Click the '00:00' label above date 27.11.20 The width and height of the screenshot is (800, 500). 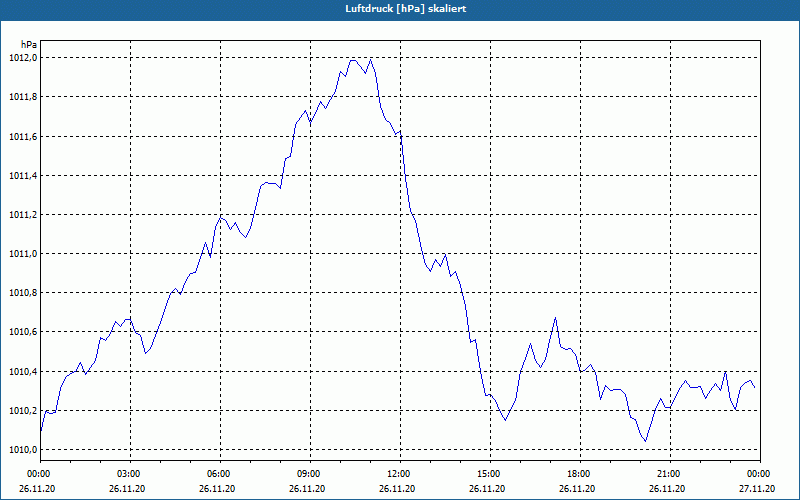pyautogui.click(x=759, y=474)
